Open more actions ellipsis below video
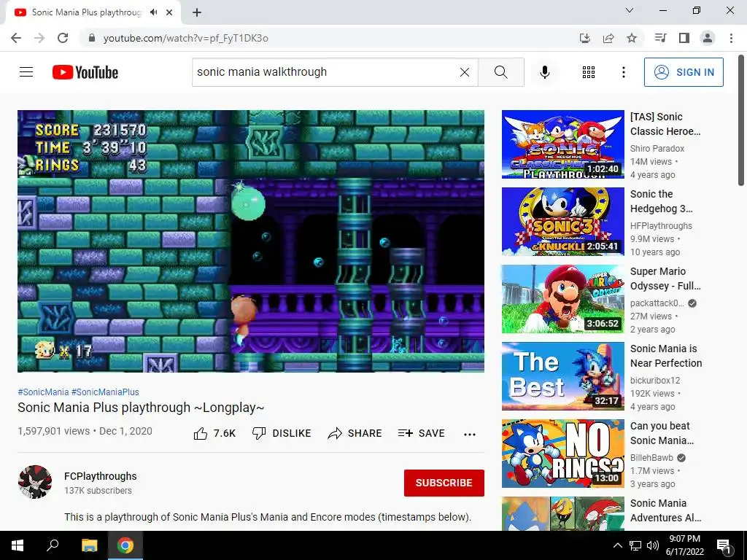 pyautogui.click(x=469, y=434)
